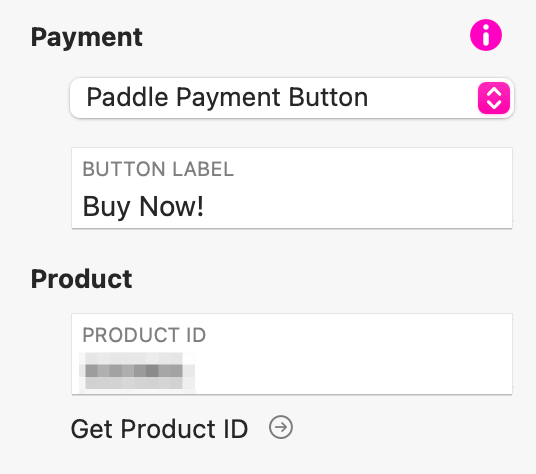
Task: Click the word 'Button' in the payment selector
Action: click(328, 97)
